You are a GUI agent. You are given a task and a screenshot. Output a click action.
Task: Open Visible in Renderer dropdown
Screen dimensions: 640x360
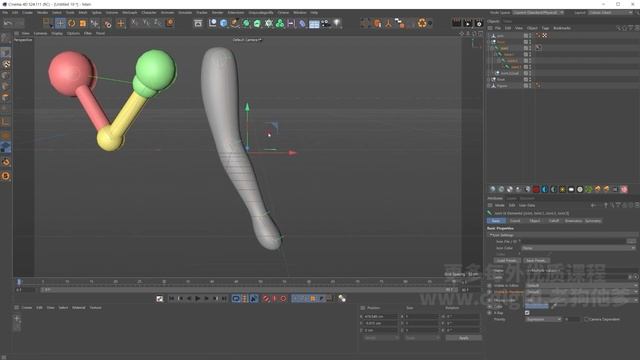pyautogui.click(x=581, y=292)
